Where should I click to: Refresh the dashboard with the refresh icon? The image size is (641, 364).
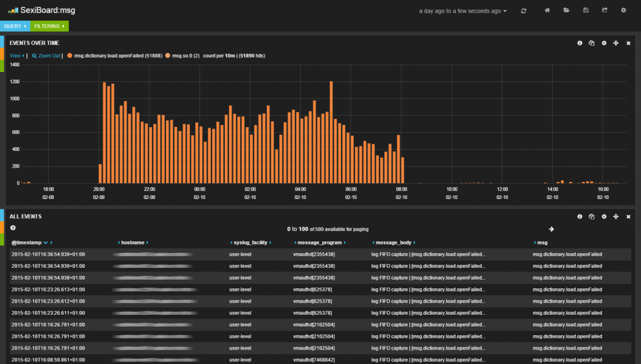pos(523,11)
